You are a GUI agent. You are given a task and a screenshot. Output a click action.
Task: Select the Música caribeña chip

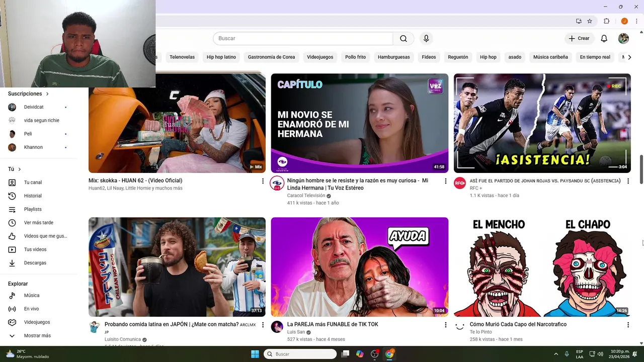pyautogui.click(x=550, y=57)
